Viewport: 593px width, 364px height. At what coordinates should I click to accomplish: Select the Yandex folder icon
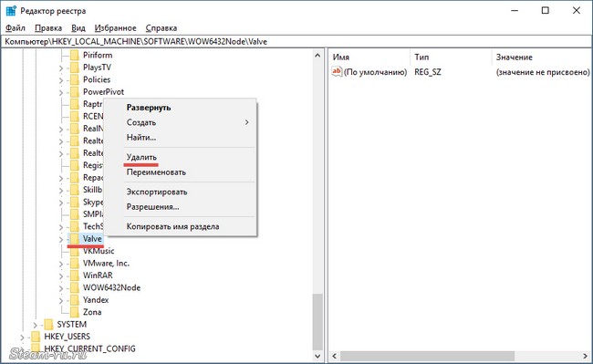(x=75, y=300)
